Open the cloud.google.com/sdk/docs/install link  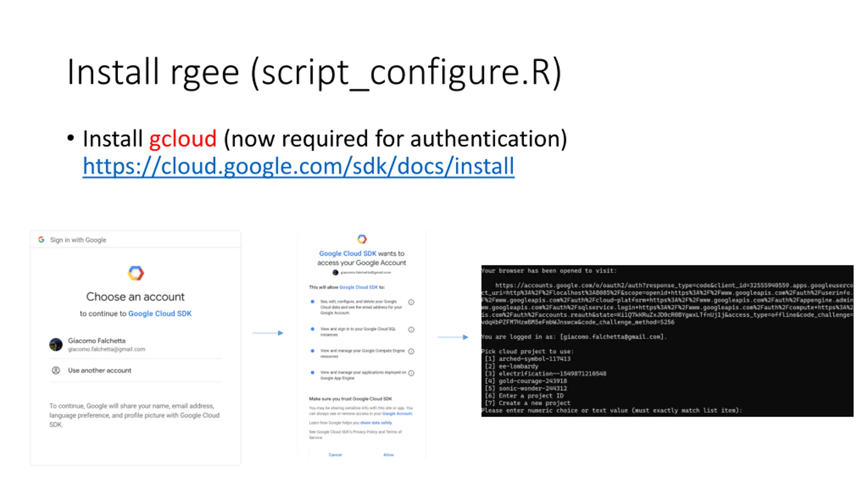tap(298, 166)
